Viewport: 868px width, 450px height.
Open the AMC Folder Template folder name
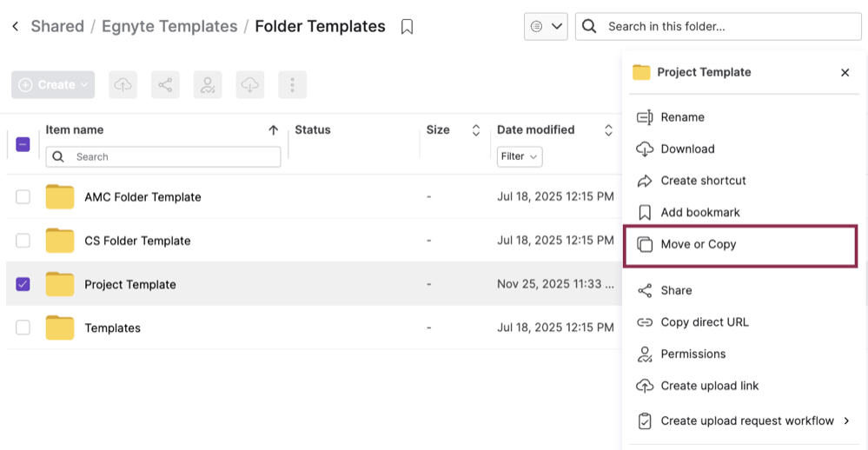[x=142, y=197]
